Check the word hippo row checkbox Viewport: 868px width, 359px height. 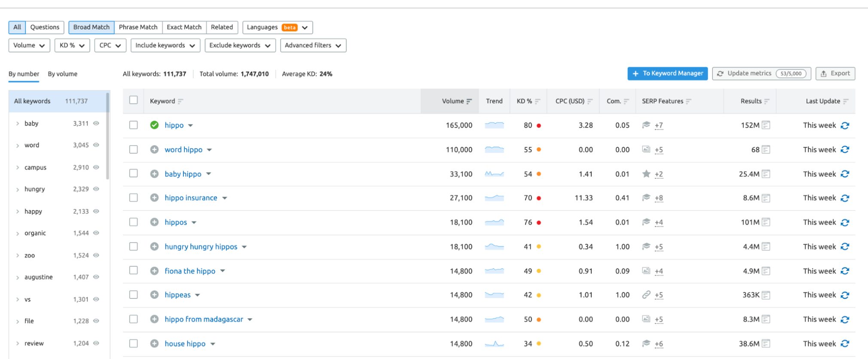pos(134,149)
